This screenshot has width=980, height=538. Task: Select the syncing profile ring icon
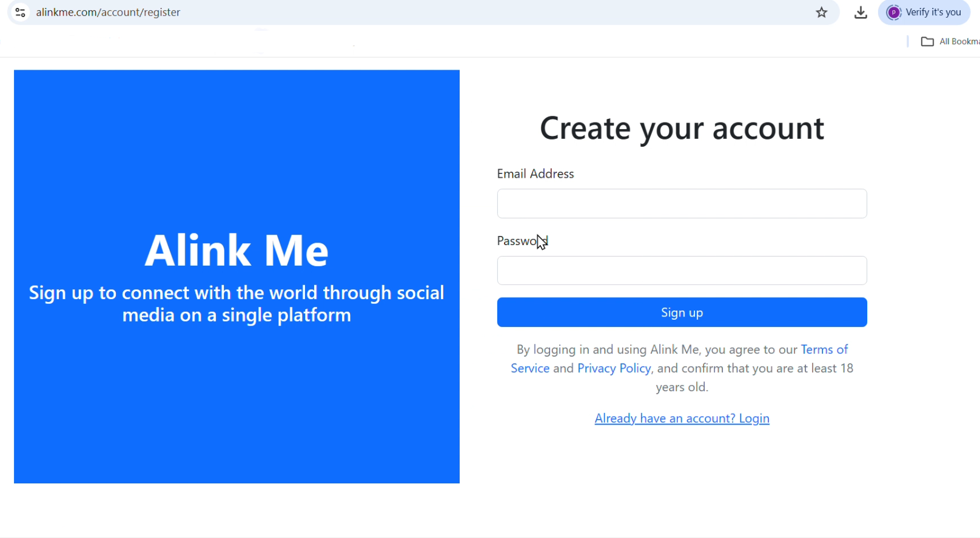pos(893,12)
